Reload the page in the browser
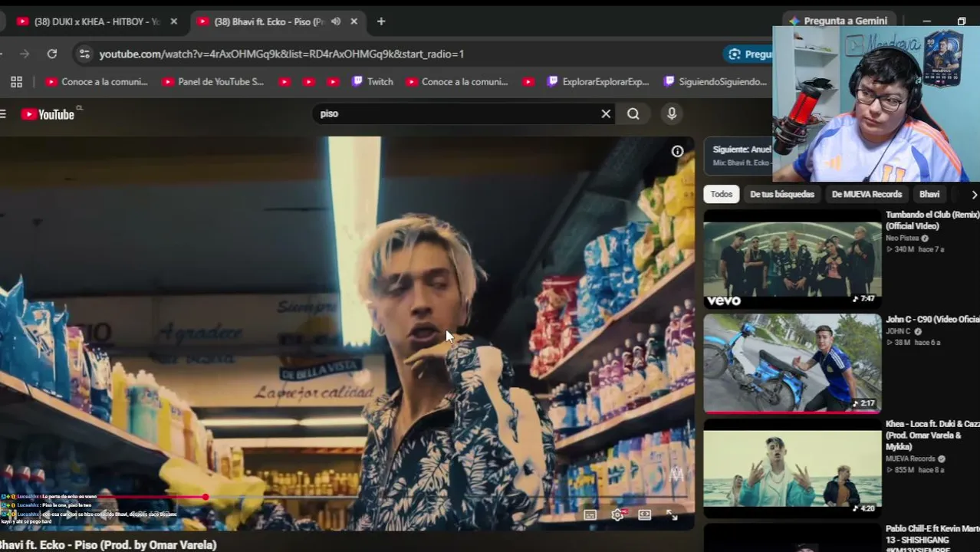This screenshot has height=552, width=980. (52, 54)
